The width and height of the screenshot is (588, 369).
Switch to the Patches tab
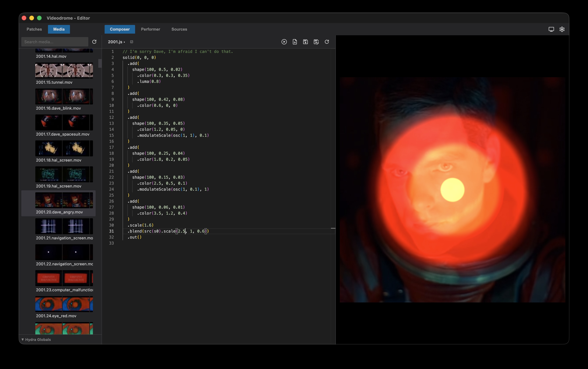(x=34, y=29)
